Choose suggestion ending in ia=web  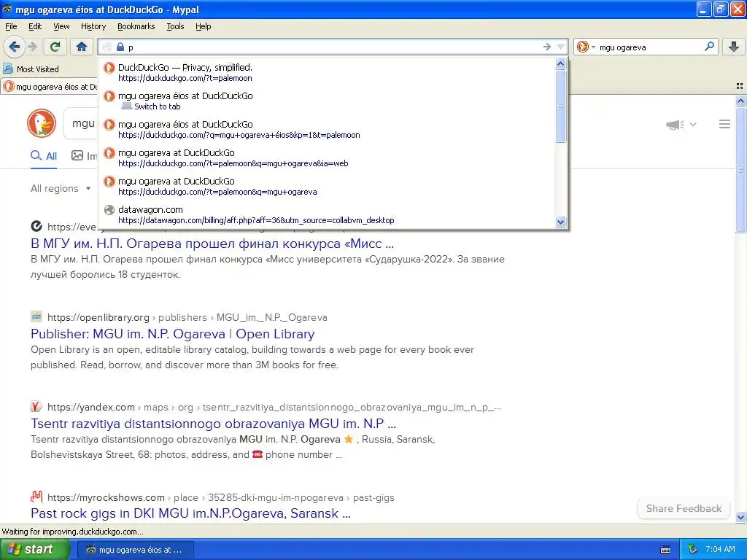click(328, 157)
